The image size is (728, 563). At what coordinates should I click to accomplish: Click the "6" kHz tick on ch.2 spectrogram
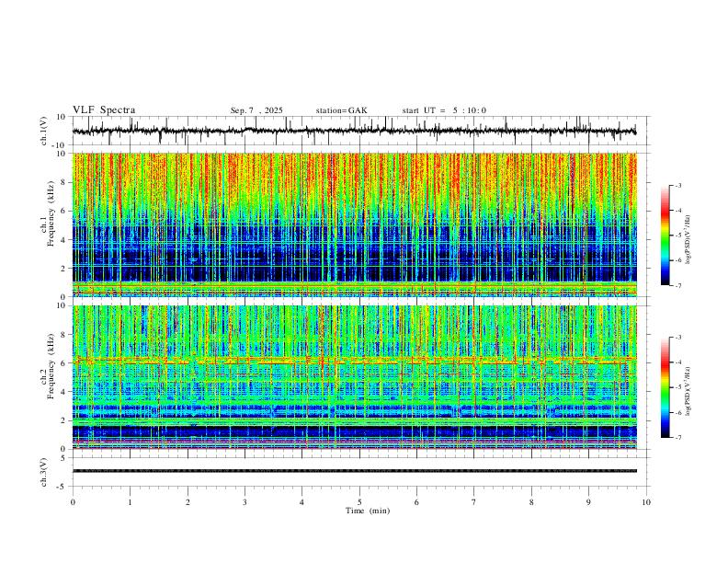tap(64, 363)
